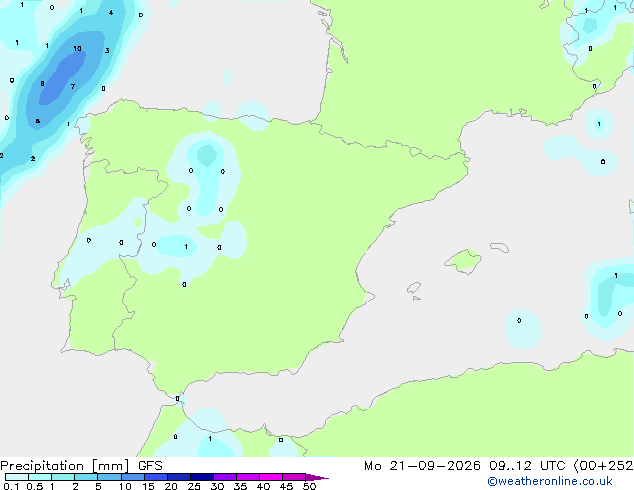
Task: Click the 1 value over central Spain
Action: tap(186, 247)
